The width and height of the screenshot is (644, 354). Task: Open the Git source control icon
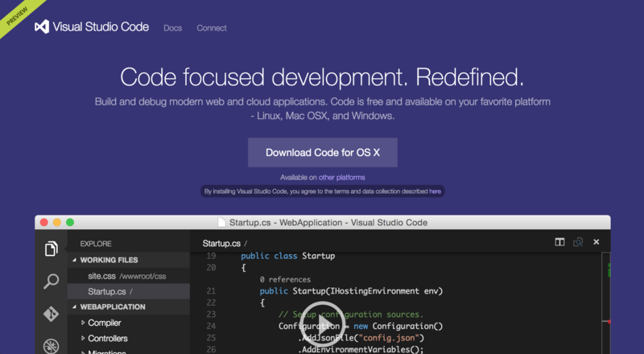pyautogui.click(x=52, y=314)
